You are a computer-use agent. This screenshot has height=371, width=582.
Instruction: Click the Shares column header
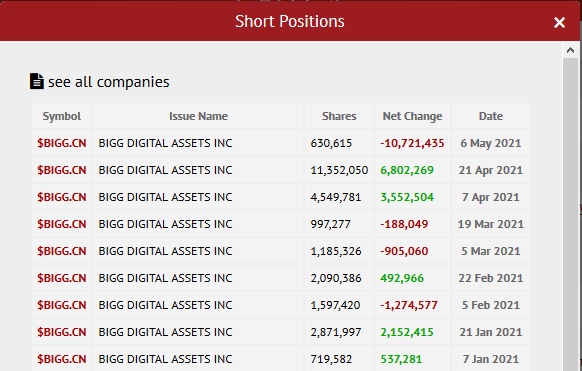[339, 116]
